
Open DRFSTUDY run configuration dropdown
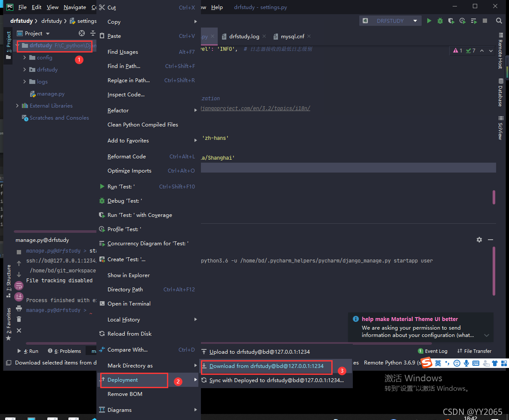tap(415, 21)
